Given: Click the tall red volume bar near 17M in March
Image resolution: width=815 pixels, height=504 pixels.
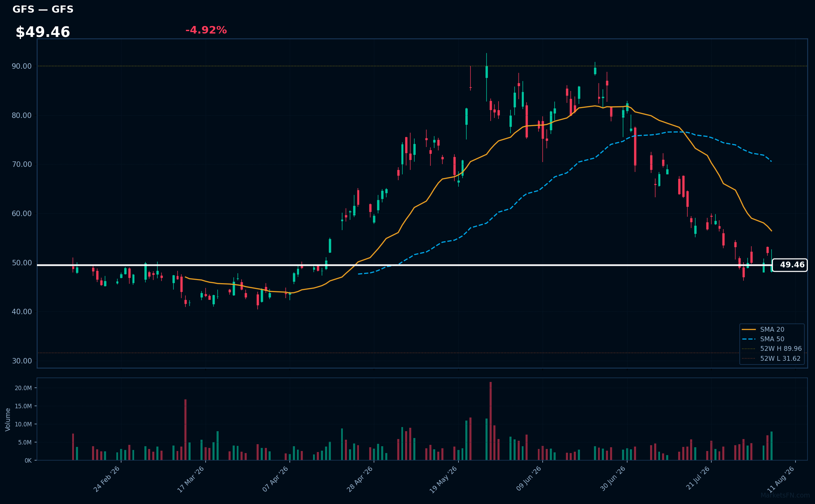Looking at the screenshot, I should tap(185, 430).
